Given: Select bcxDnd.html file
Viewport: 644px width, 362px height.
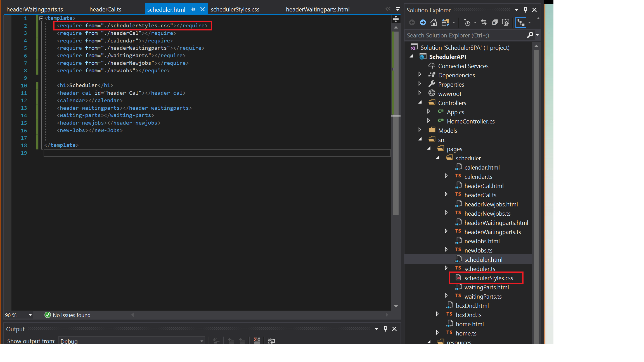Looking at the screenshot, I should tap(472, 306).
